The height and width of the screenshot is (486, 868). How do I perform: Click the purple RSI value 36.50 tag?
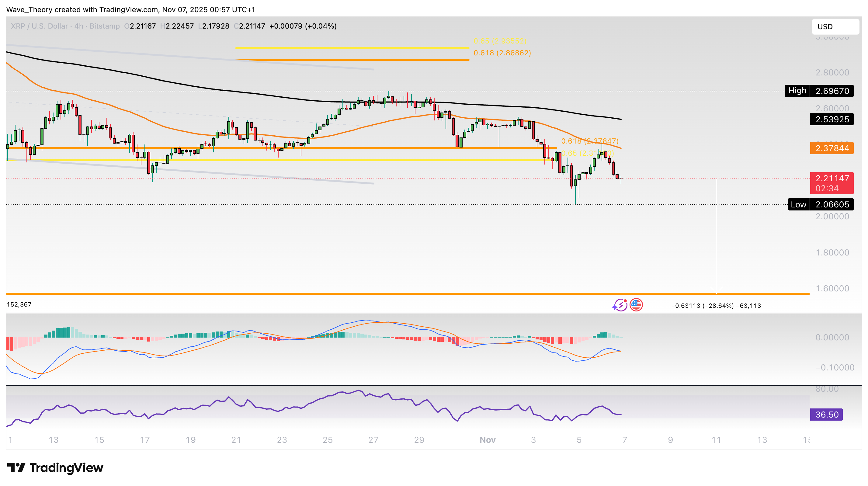[826, 414]
